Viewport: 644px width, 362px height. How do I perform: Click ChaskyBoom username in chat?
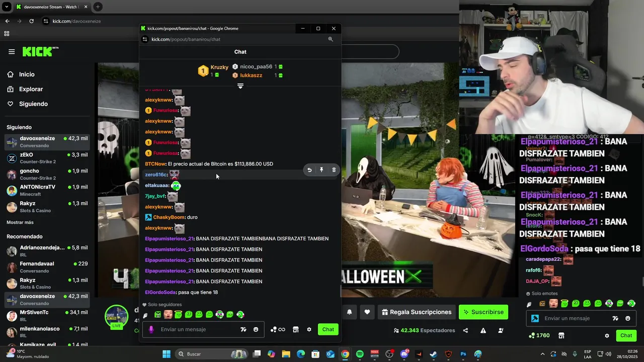169,217
